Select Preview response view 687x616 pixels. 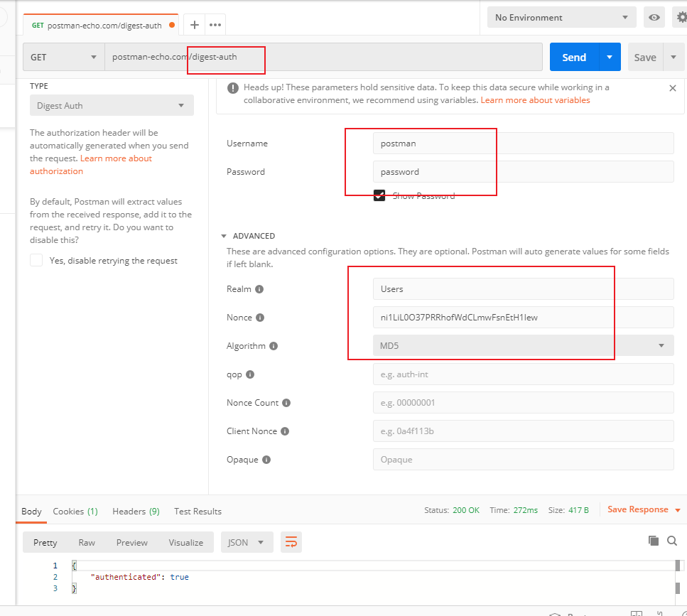132,542
